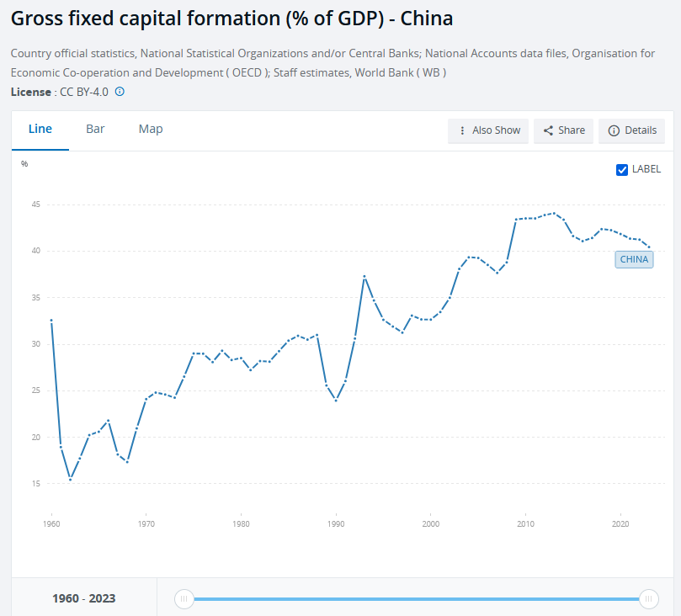Click the license info icon

pyautogui.click(x=120, y=91)
